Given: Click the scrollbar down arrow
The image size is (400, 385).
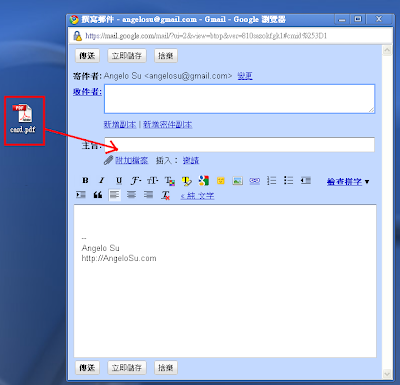Looking at the screenshot, I should point(387,374).
